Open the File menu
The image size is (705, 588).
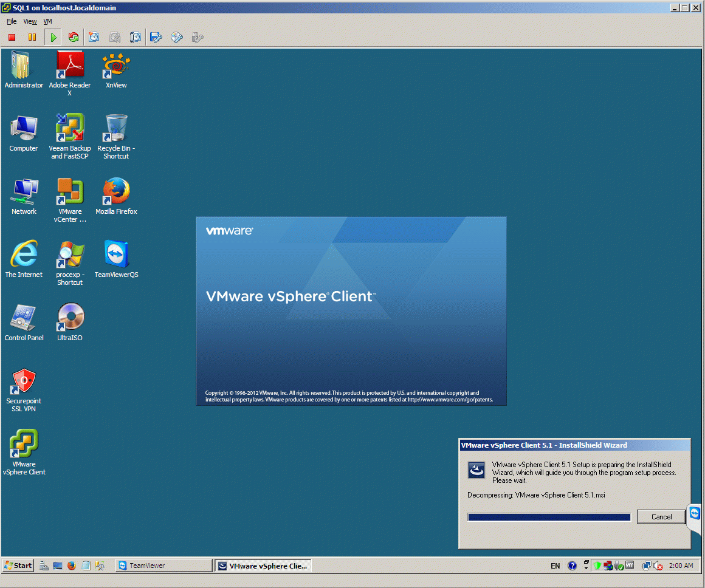coord(12,21)
